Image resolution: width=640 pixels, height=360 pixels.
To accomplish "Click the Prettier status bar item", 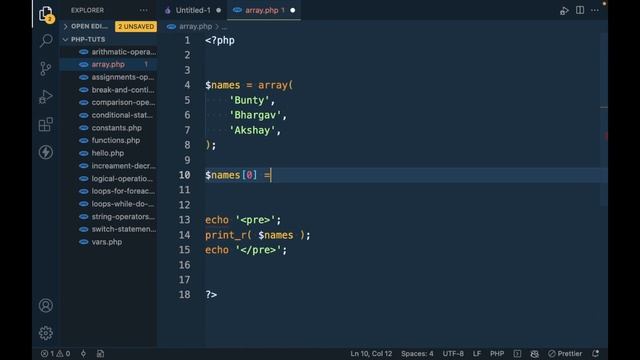I will point(565,353).
